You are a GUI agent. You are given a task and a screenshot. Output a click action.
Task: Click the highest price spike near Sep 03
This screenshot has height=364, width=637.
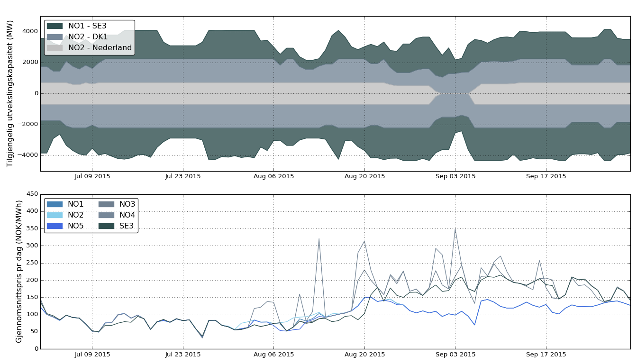(x=455, y=229)
